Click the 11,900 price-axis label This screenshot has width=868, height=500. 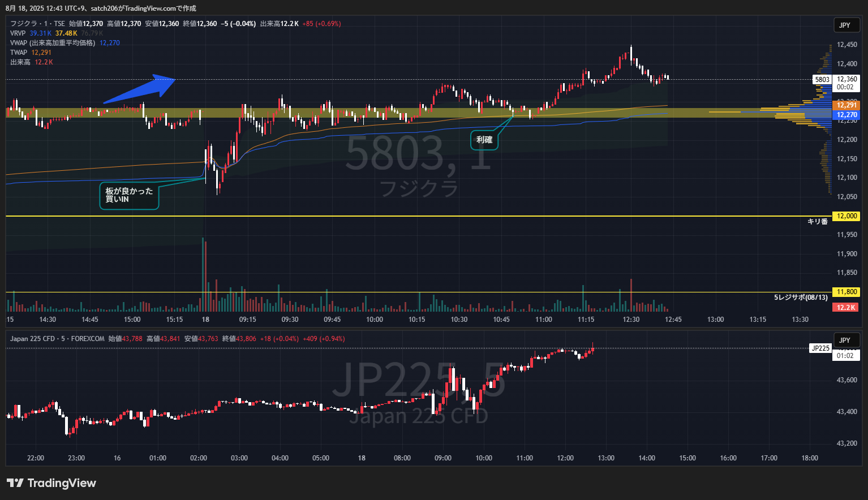[x=846, y=254]
